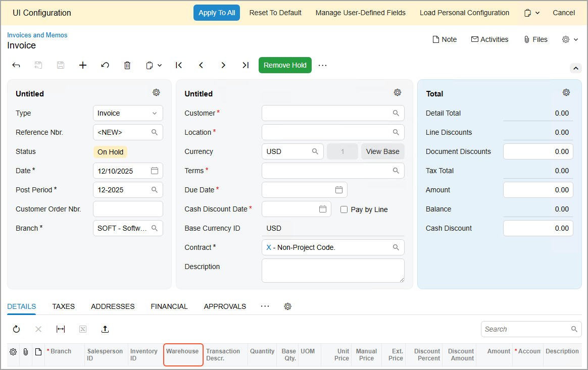This screenshot has width=588, height=370.
Task: Expand UI Configuration bar clipboard dropdown
Action: pos(537,13)
